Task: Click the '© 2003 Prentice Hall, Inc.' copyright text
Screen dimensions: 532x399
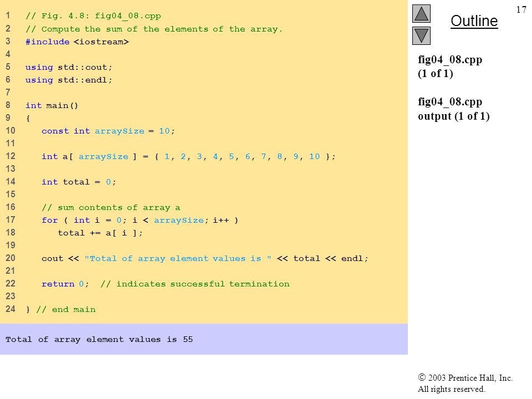Action: coord(465,377)
